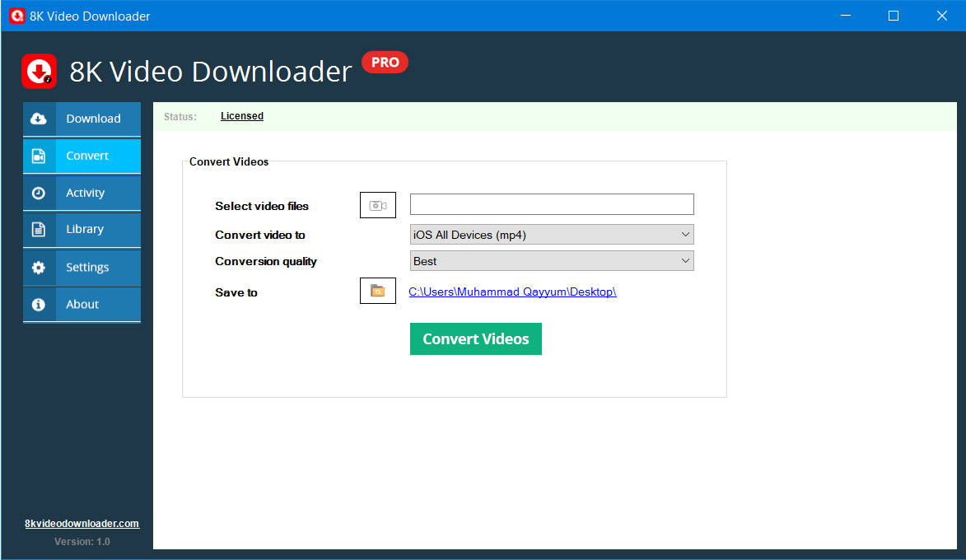Minimize the 8K Video Downloader window
This screenshot has height=560, width=966.
846,16
